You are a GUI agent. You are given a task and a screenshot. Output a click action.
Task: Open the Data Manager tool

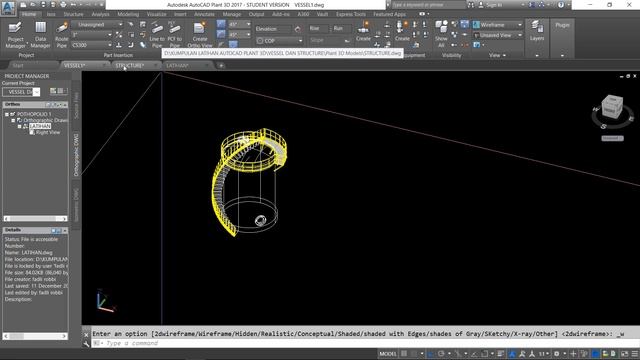click(x=40, y=35)
